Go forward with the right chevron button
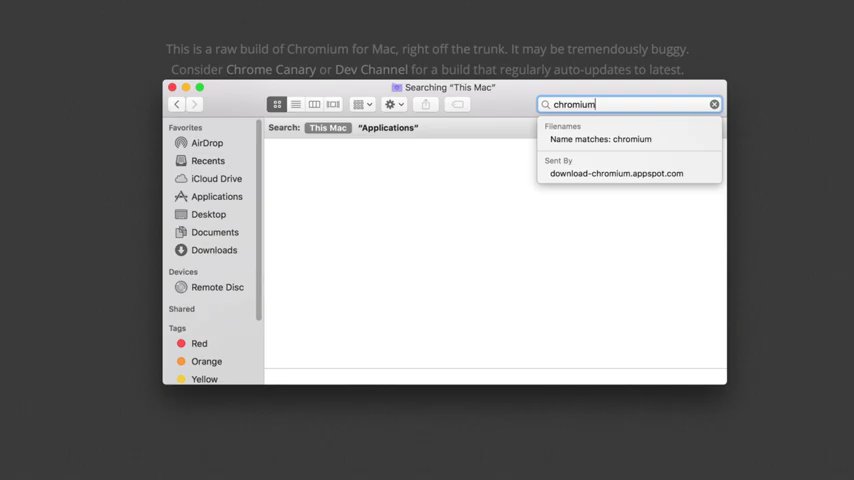 [x=194, y=104]
